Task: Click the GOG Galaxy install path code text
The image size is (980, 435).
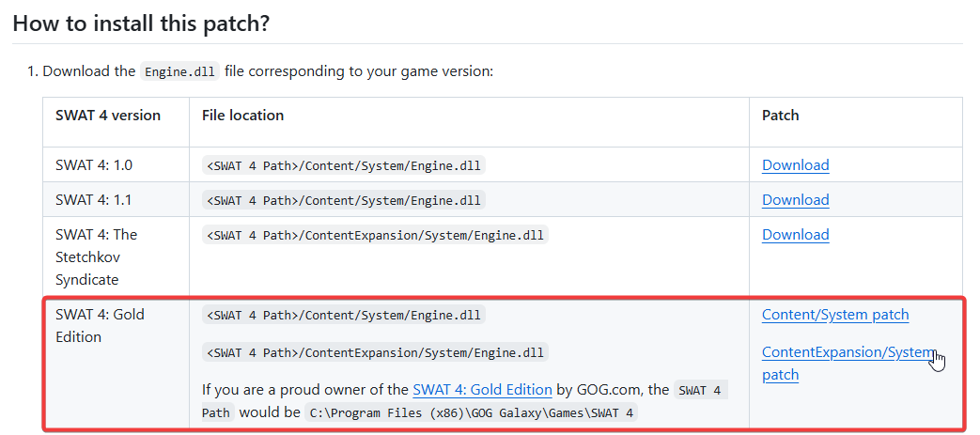Action: point(472,413)
